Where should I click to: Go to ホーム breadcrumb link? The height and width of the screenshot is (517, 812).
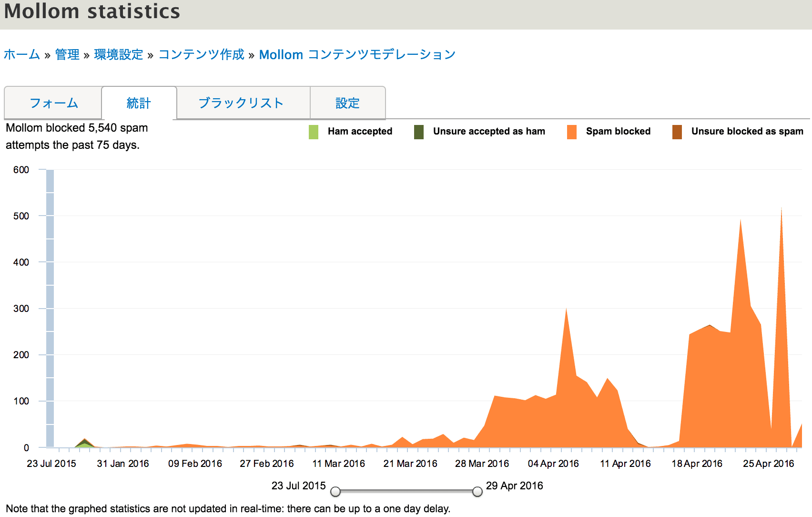tap(22, 55)
